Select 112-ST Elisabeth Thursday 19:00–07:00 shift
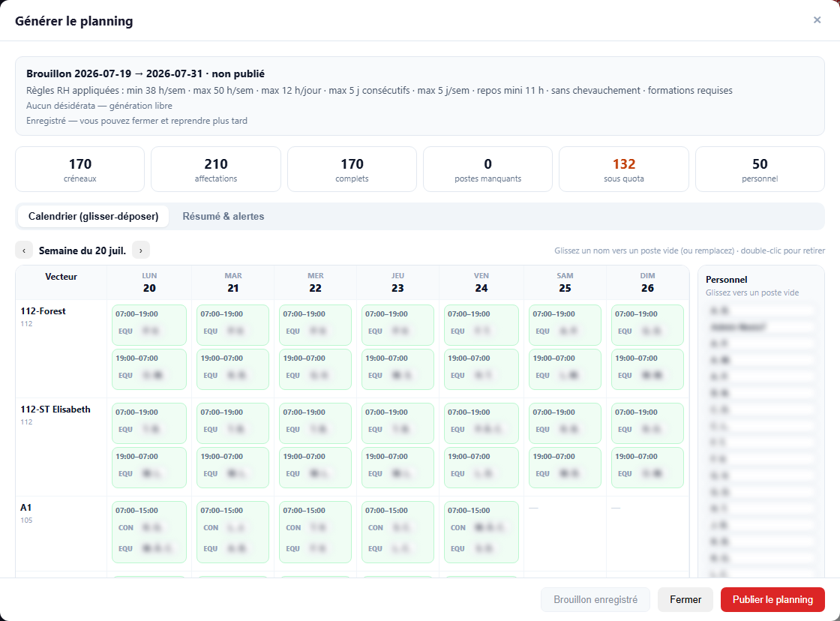The height and width of the screenshot is (621, 840). tap(397, 468)
